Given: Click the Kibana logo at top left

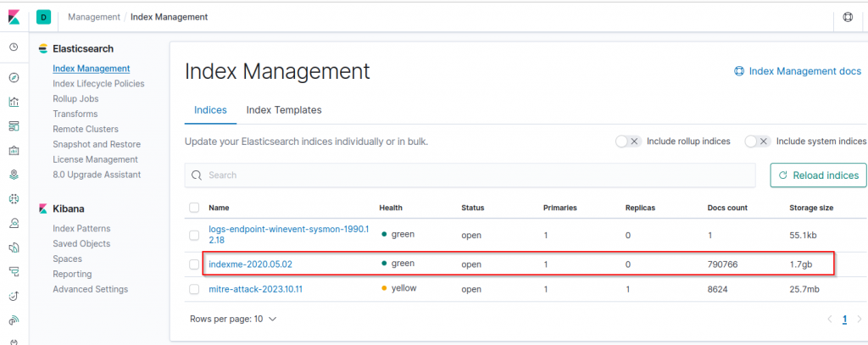Looking at the screenshot, I should [x=14, y=16].
